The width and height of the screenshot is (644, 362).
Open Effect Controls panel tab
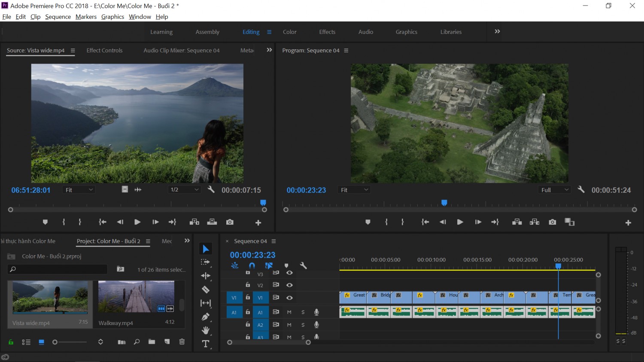[x=104, y=50]
